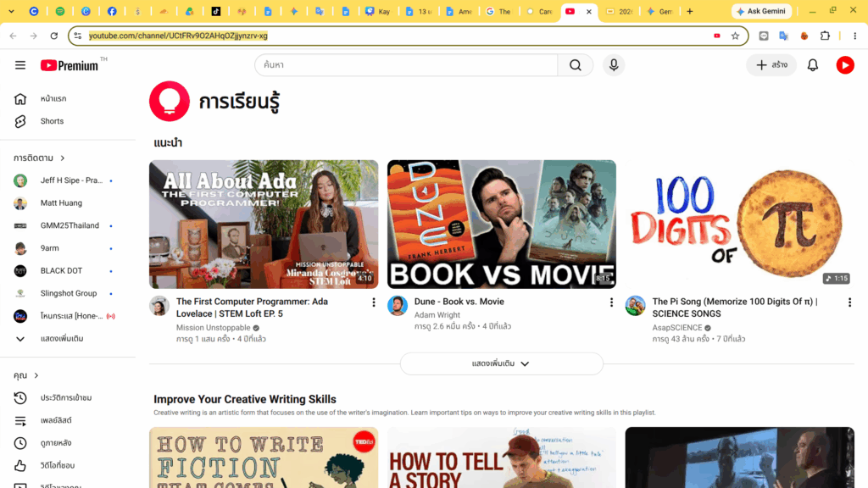Play 100 Digits of Pi thumbnail

pyautogui.click(x=739, y=224)
